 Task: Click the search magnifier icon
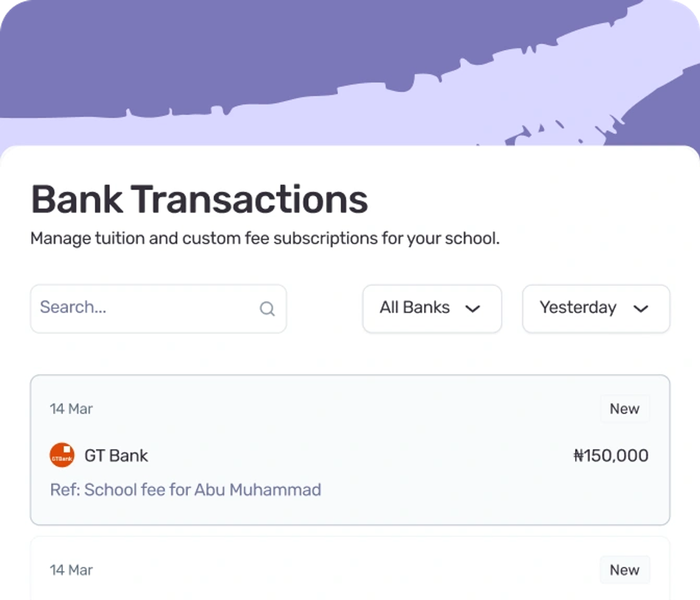[x=267, y=309]
